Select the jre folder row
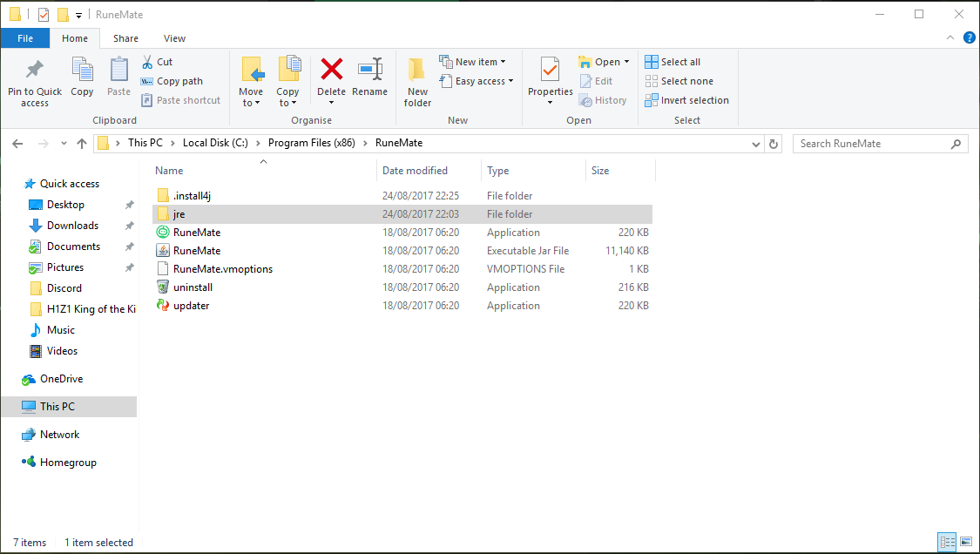The height and width of the screenshot is (554, 980). pos(402,213)
